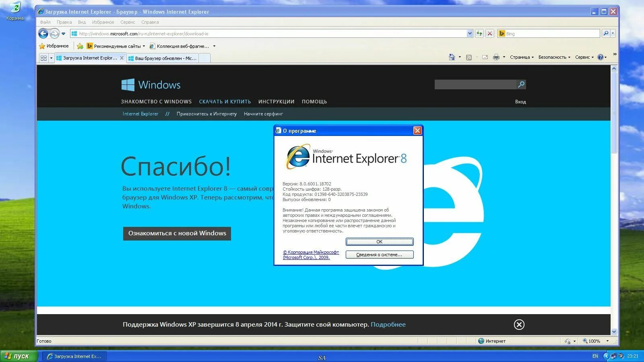The width and height of the screenshot is (644, 362).
Task: Expand the command bar overflow chevron
Action: [615, 54]
